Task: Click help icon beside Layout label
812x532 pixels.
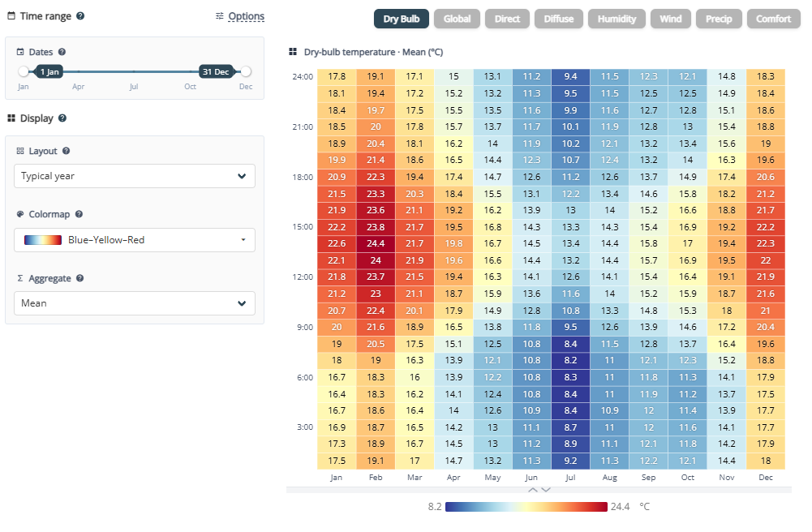Action: (x=66, y=151)
